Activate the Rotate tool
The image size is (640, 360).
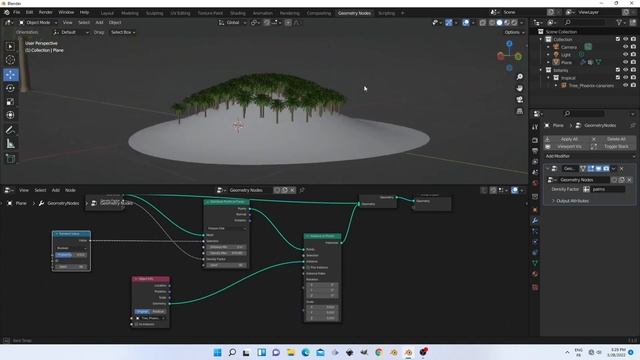click(x=10, y=88)
